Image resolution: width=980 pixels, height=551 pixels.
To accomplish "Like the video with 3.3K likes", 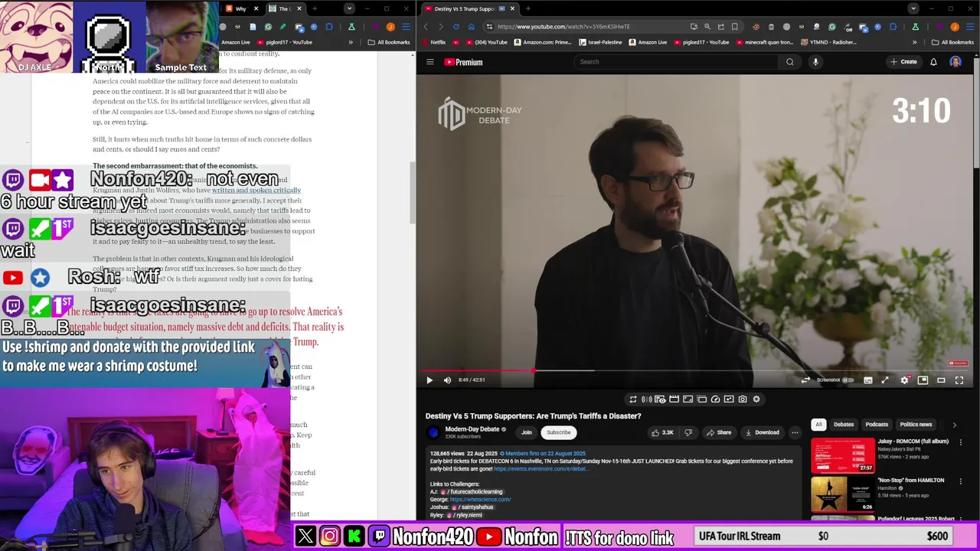I will pyautogui.click(x=662, y=432).
